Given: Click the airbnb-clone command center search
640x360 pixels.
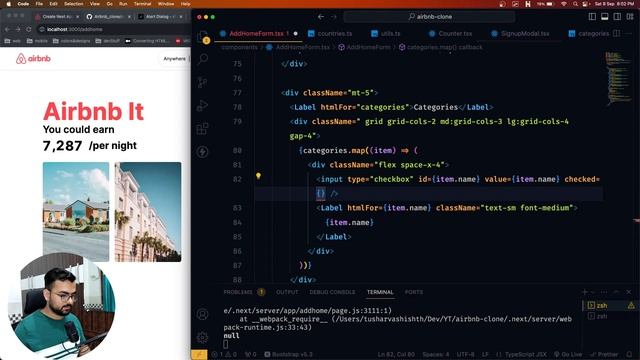Looking at the screenshot, I should tap(429, 17).
